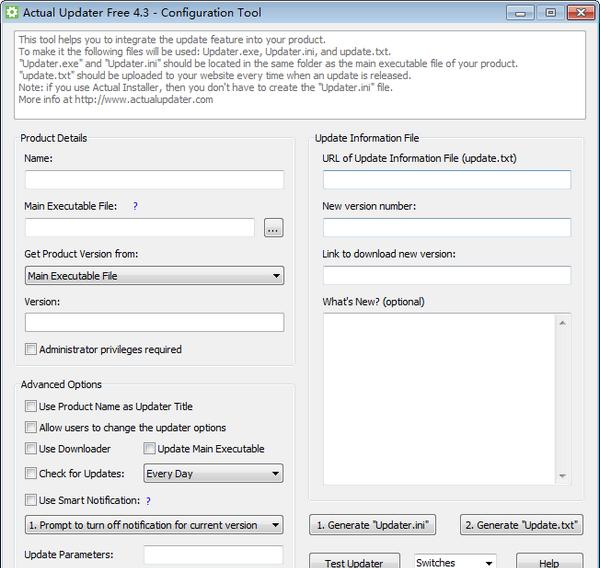Click the Generate "Update.txt" button
600x568 pixels.
click(x=522, y=525)
